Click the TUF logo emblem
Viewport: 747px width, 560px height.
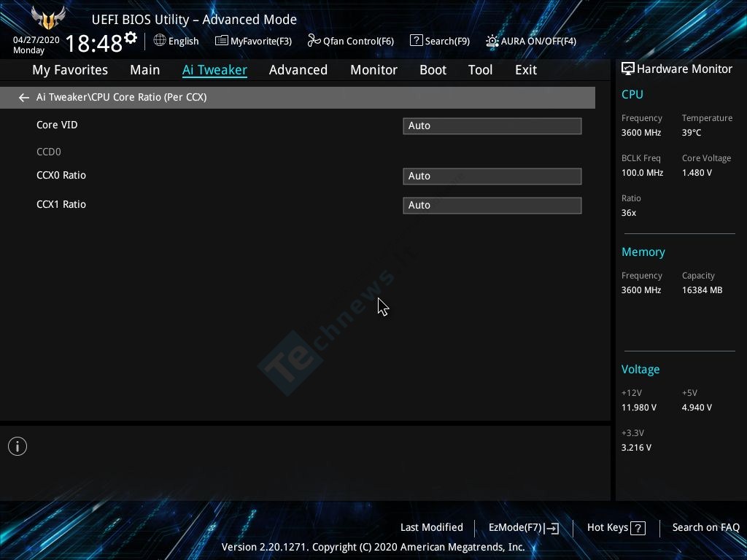[x=48, y=18]
